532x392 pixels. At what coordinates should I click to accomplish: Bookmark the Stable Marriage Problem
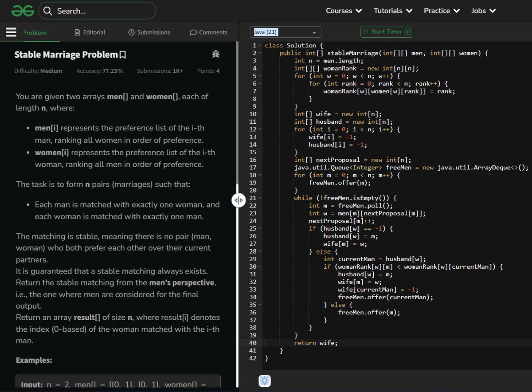(x=123, y=55)
